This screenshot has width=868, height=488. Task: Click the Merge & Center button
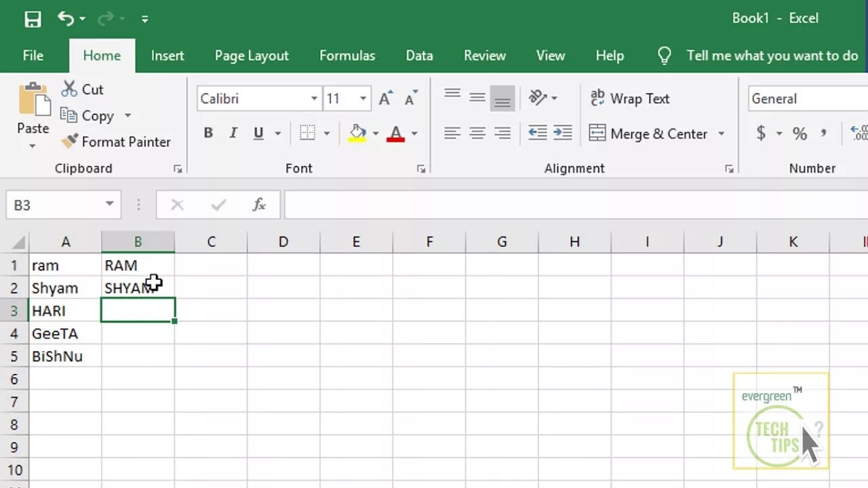[649, 134]
